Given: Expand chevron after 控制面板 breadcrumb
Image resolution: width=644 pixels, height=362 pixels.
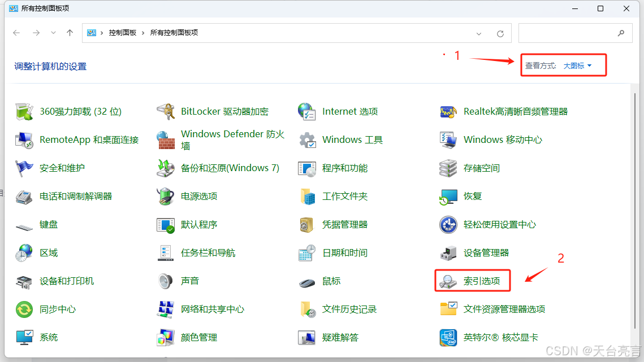Looking at the screenshot, I should [143, 33].
